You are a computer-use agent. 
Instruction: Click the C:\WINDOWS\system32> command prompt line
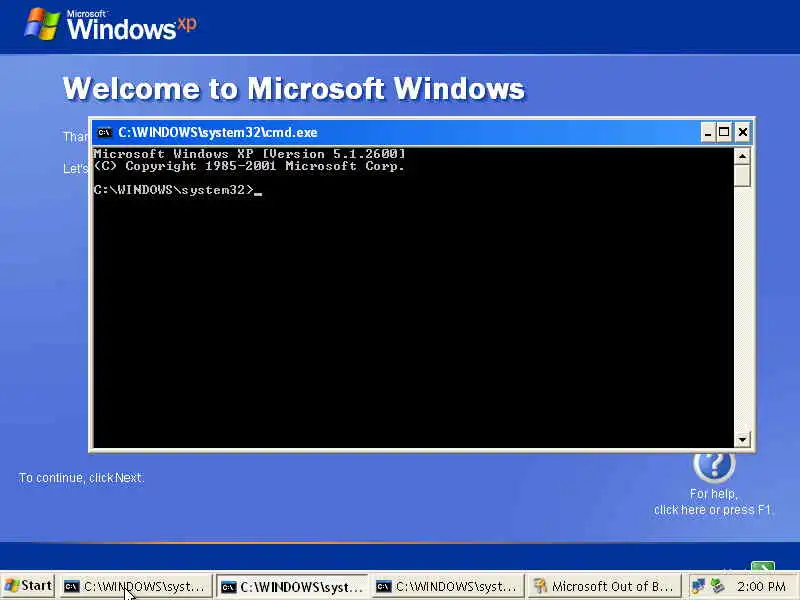pos(178,190)
